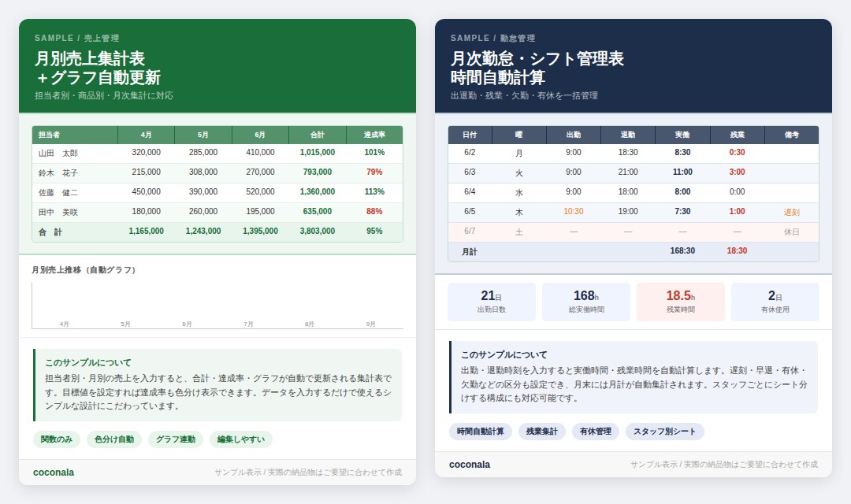The width and height of the screenshot is (851, 504).
Task: Select the スタッフ別シート tag
Action: point(665,432)
